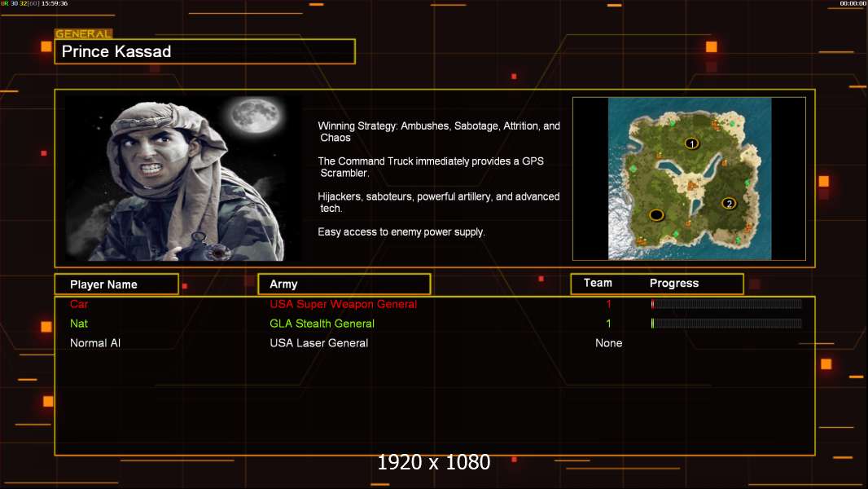
Task: Select the Player Name column header
Action: (x=116, y=284)
